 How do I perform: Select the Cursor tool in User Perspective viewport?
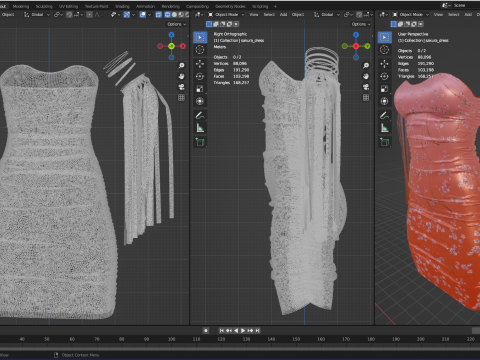click(384, 50)
